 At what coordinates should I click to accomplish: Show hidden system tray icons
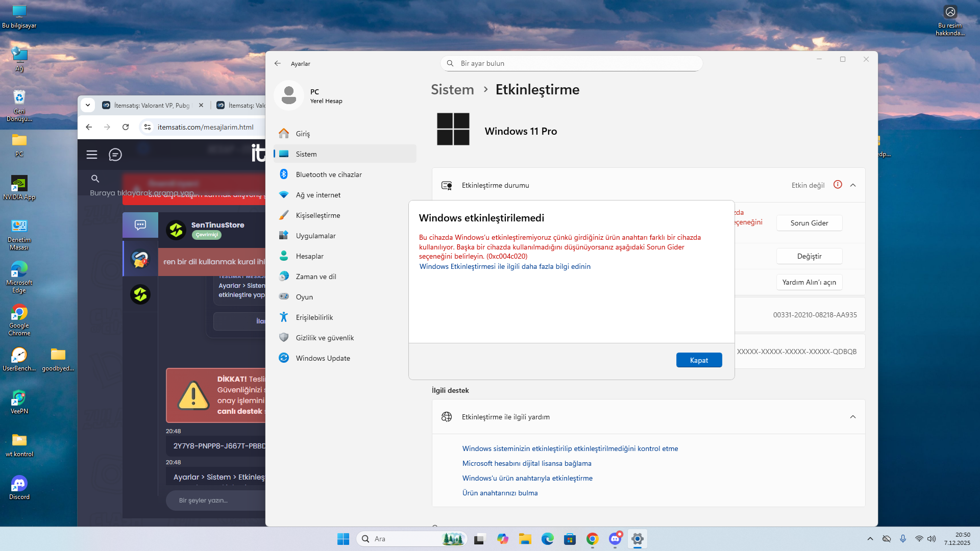point(870,539)
